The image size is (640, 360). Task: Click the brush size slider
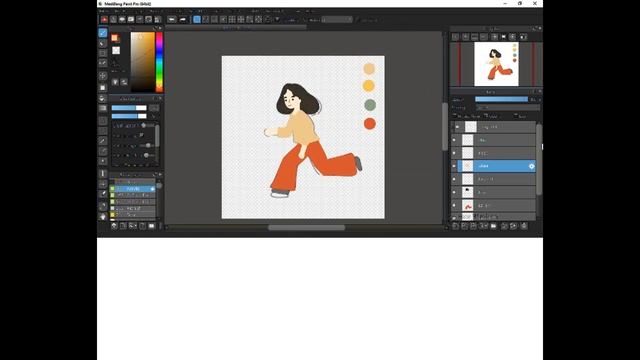(x=129, y=108)
